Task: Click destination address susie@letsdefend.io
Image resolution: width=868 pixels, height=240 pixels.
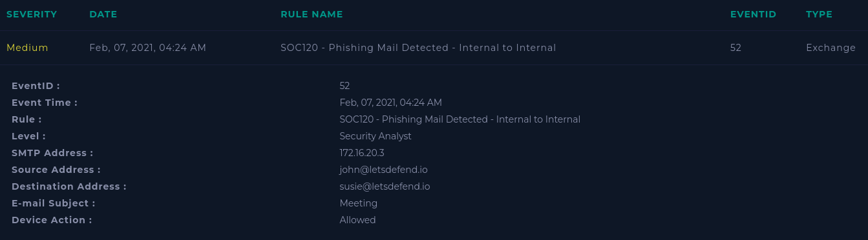Action: (x=385, y=186)
